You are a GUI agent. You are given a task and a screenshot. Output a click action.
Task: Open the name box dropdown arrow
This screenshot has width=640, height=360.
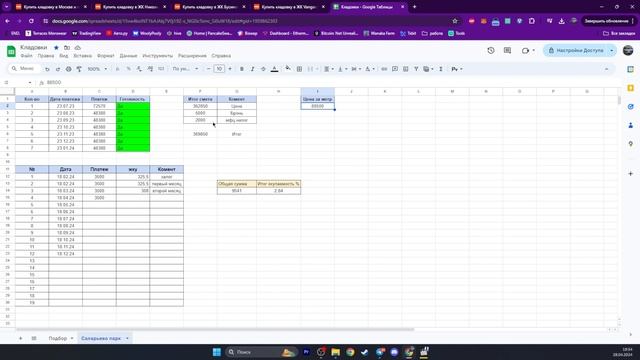[30, 83]
